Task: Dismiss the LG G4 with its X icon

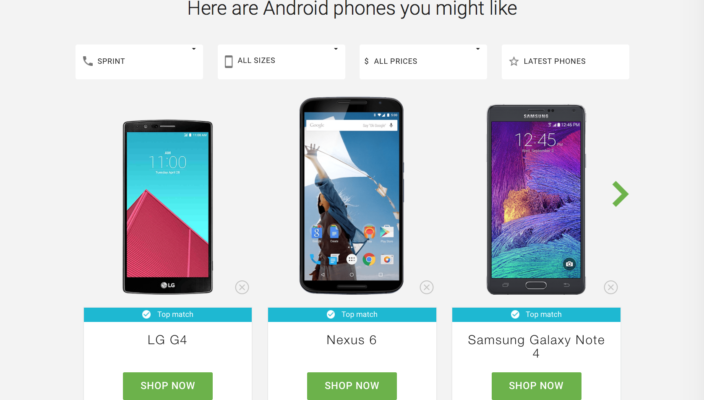Action: point(242,287)
